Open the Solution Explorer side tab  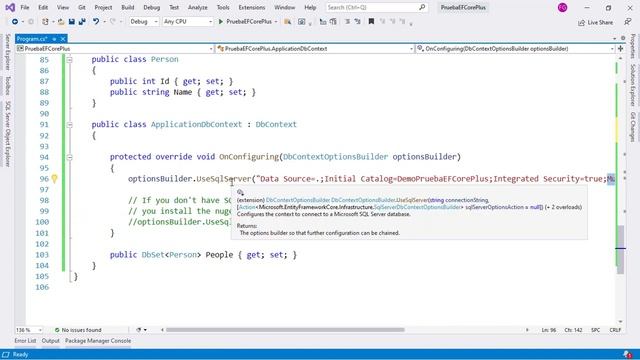[633, 85]
